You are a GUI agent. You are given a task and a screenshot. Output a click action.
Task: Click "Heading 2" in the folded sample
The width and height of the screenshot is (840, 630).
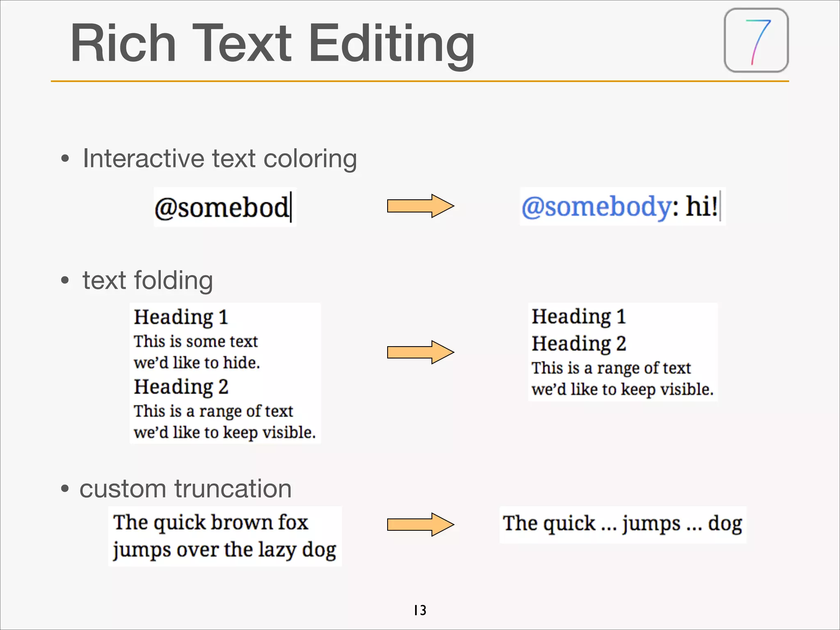(579, 344)
